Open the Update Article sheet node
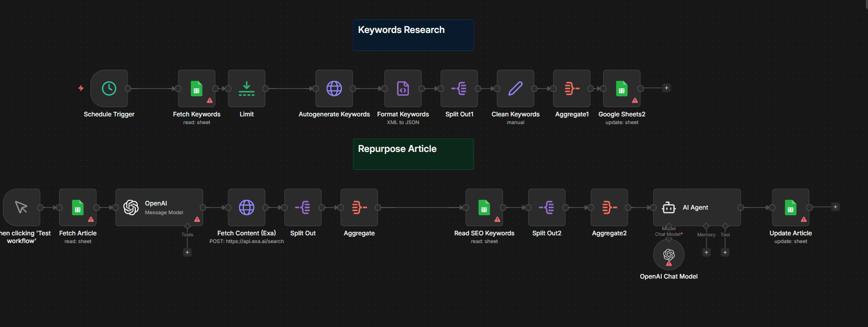The image size is (868, 327). tap(790, 208)
